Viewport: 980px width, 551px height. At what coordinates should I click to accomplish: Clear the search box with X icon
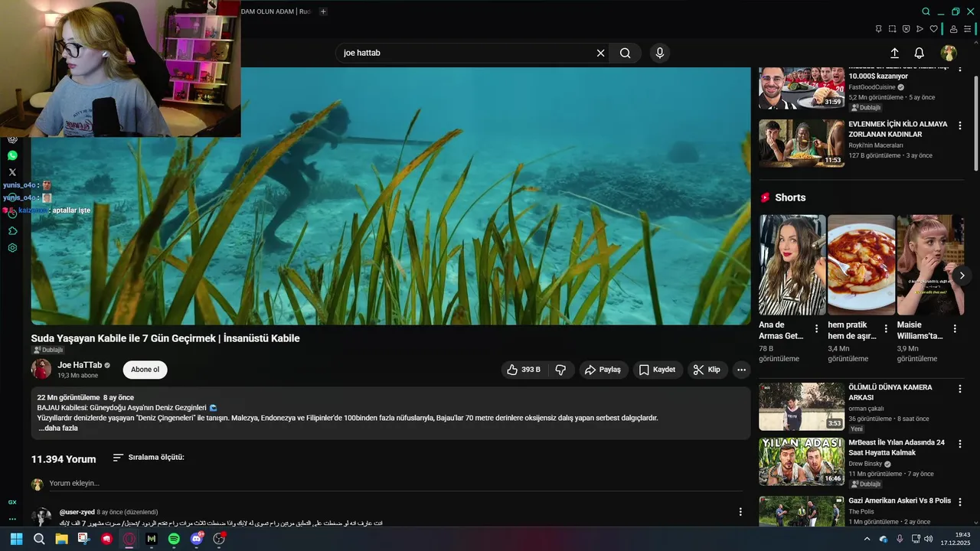[601, 53]
